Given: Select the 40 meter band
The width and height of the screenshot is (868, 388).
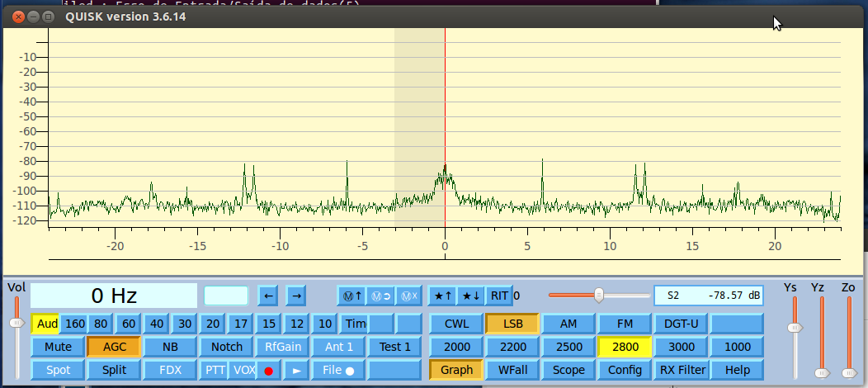Looking at the screenshot, I should tap(157, 324).
